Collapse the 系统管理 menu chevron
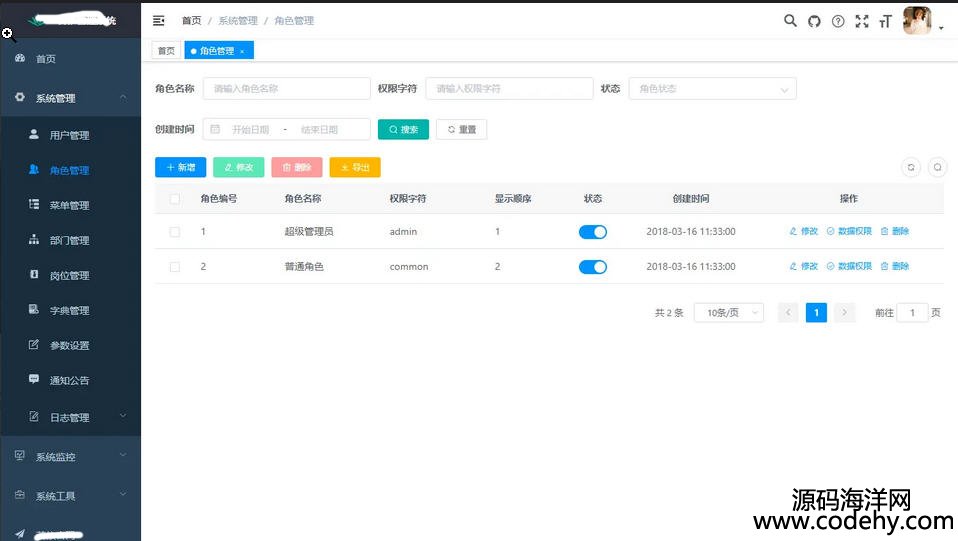Viewport: 958px width, 541px height. [x=123, y=97]
